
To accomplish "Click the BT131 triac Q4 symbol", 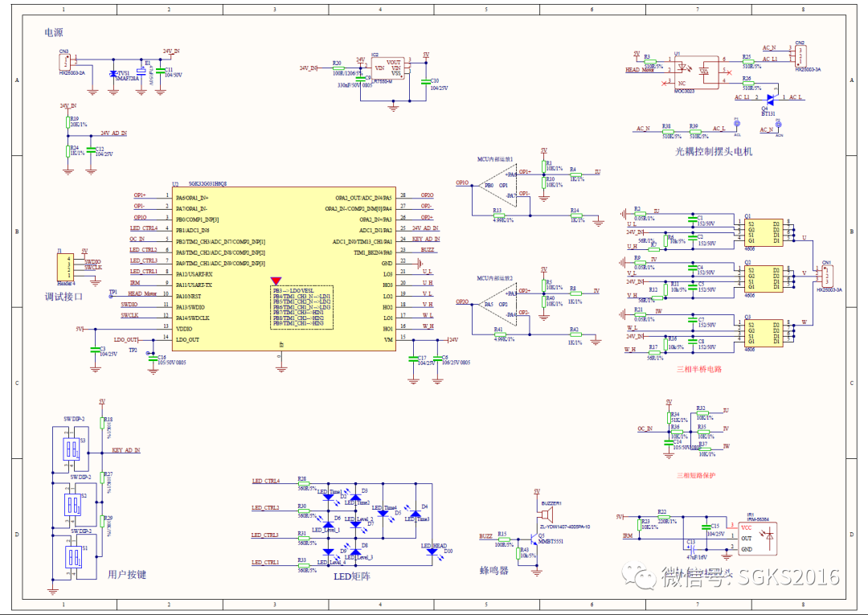I will tap(771, 98).
